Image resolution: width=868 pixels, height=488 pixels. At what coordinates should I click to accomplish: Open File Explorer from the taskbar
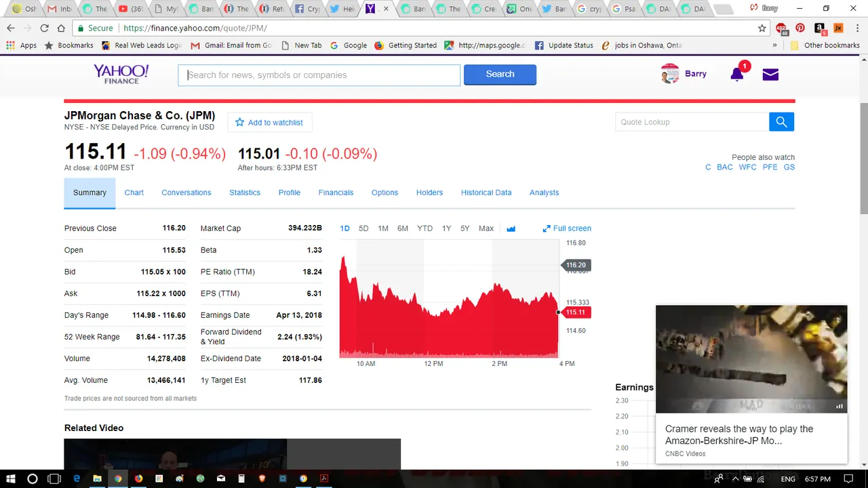click(97, 479)
